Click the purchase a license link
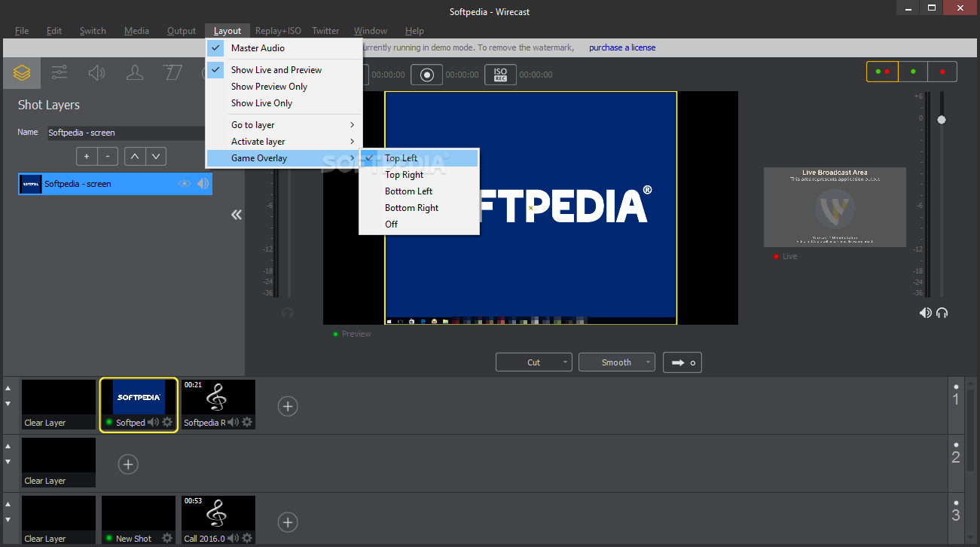 pyautogui.click(x=622, y=47)
